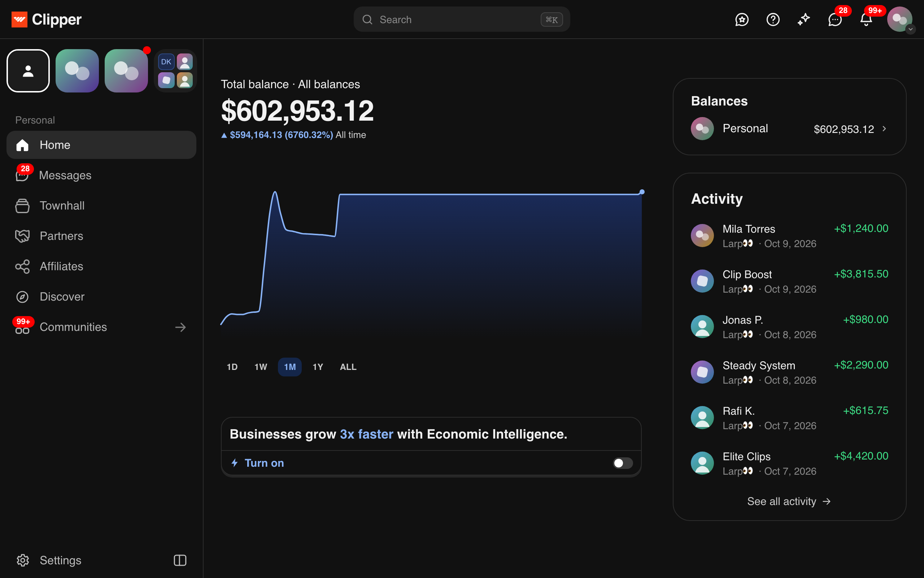Image resolution: width=924 pixels, height=578 pixels.
Task: Select the personal account tile icon
Action: point(28,71)
